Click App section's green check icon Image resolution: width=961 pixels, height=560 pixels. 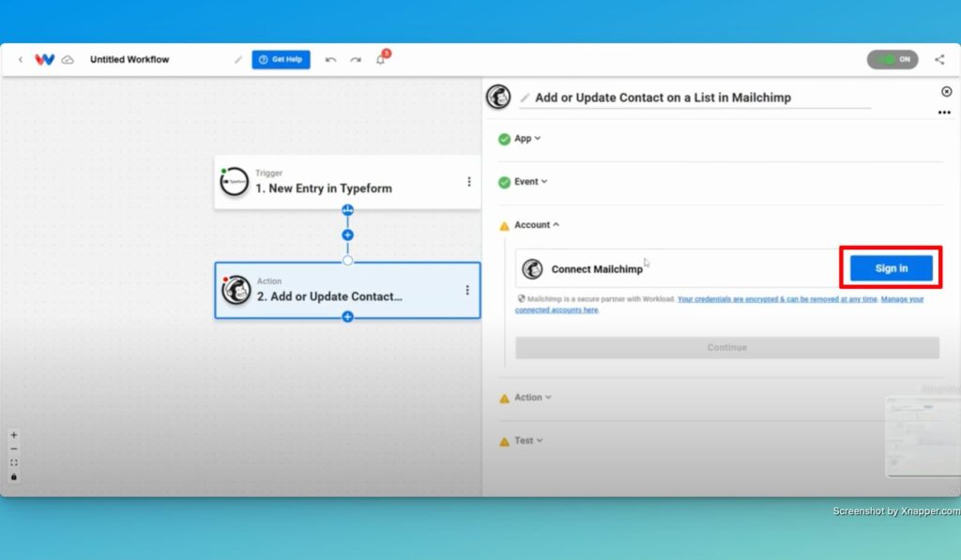(504, 139)
